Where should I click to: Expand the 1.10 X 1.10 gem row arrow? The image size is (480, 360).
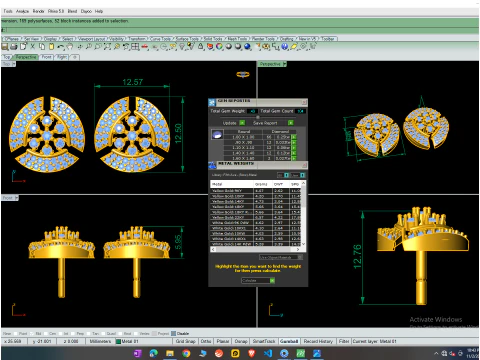click(x=294, y=148)
